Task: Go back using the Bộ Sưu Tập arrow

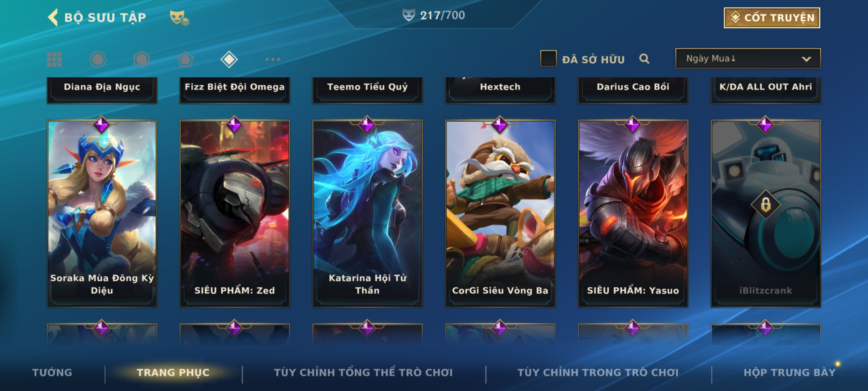Action: click(x=53, y=17)
